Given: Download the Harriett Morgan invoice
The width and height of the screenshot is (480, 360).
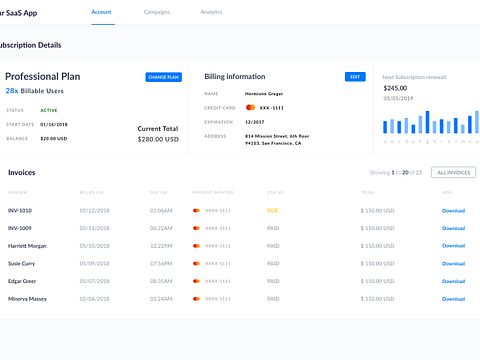Looking at the screenshot, I should pyautogui.click(x=453, y=246).
